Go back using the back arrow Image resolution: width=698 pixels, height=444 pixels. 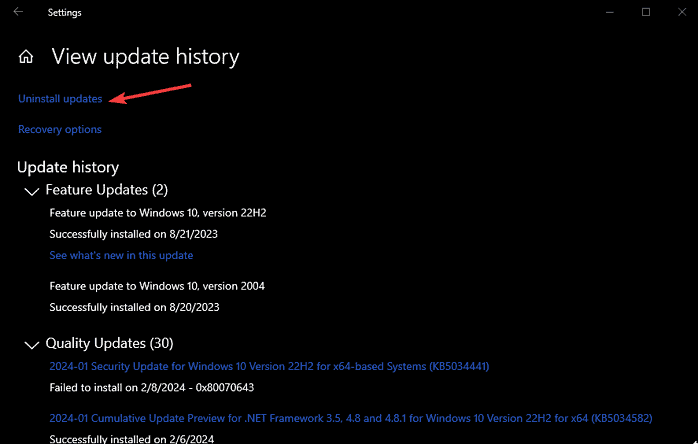click(18, 13)
